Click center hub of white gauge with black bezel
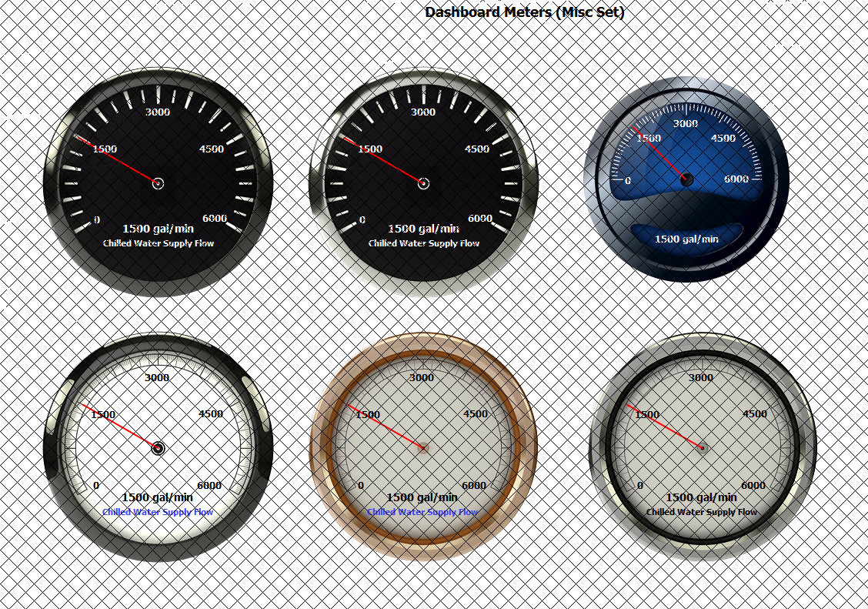Image resolution: width=868 pixels, height=609 pixels. [159, 447]
